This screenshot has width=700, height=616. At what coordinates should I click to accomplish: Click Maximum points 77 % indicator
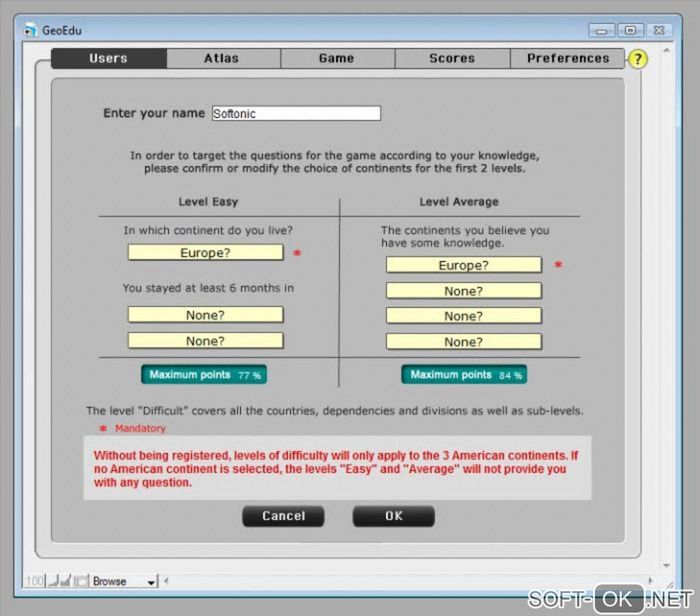coord(204,375)
